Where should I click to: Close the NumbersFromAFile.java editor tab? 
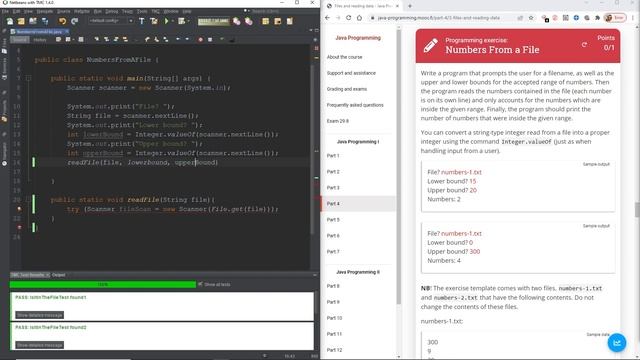tap(67, 31)
